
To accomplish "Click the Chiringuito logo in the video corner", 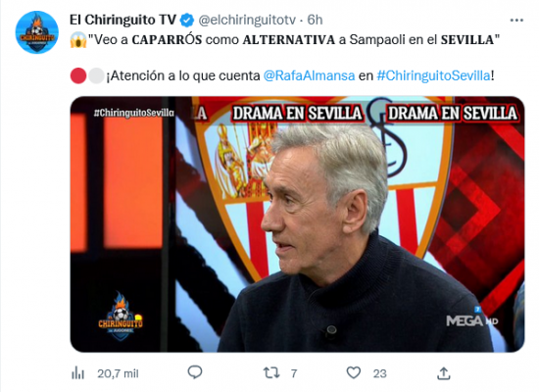I will 121,317.
